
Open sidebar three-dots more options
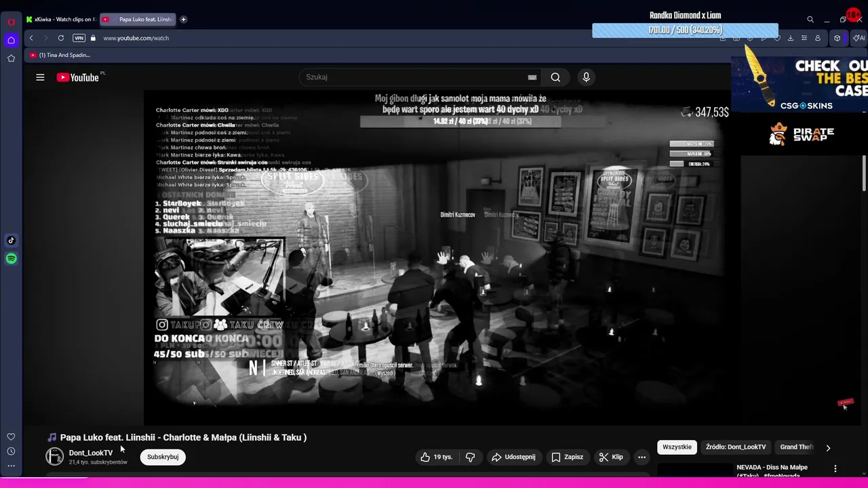click(11, 466)
